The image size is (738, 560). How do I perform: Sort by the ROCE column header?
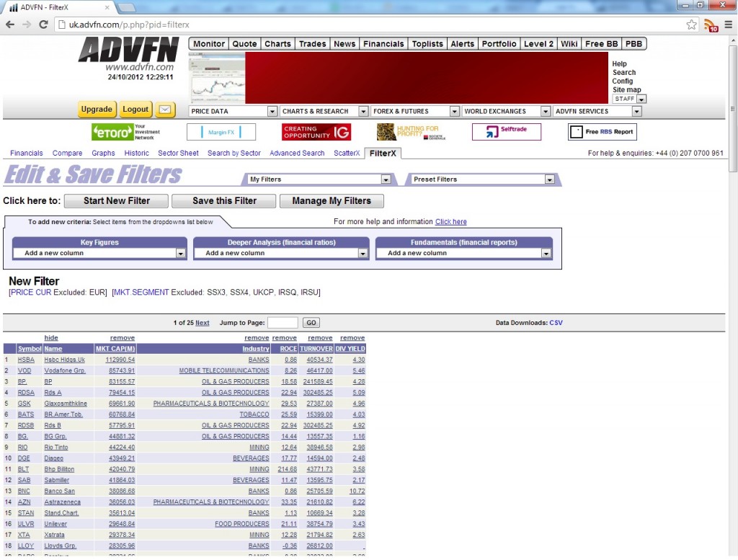pos(288,349)
